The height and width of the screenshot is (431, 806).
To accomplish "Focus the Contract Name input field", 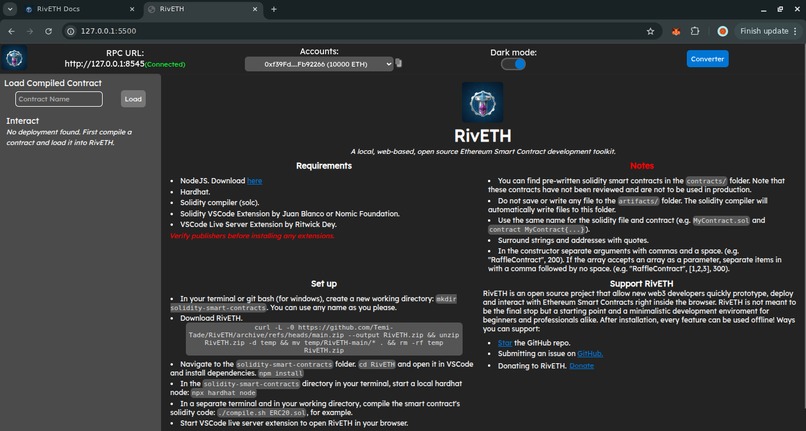I will point(59,99).
